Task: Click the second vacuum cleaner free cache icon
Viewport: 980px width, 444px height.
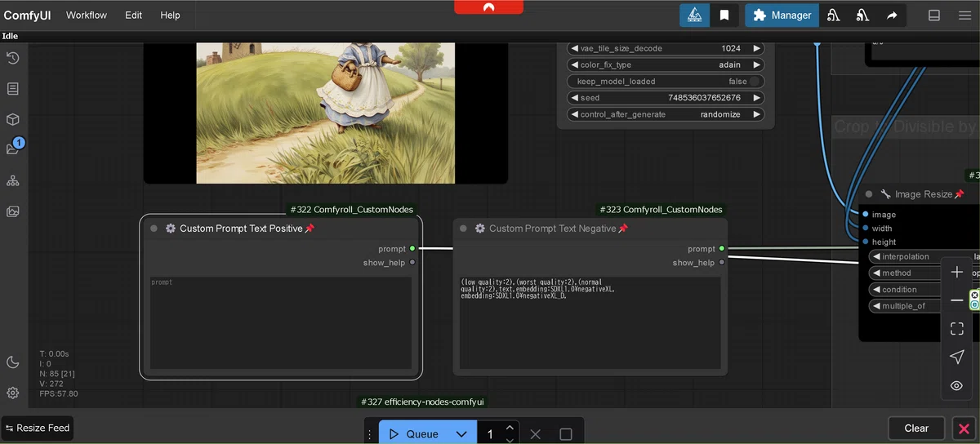Action: pyautogui.click(x=862, y=15)
